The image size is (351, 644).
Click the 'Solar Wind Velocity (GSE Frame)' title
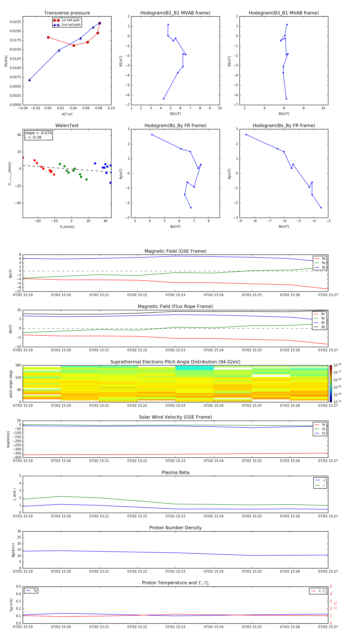click(175, 417)
